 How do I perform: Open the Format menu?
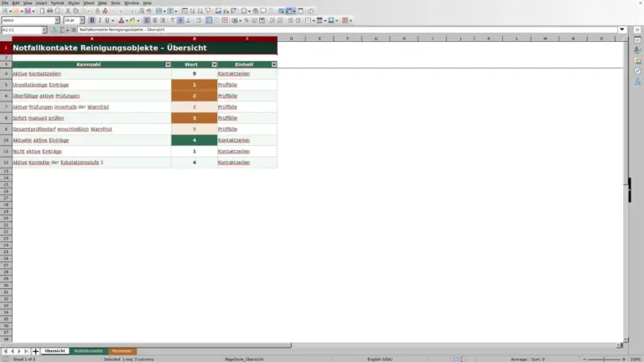pyautogui.click(x=57, y=3)
